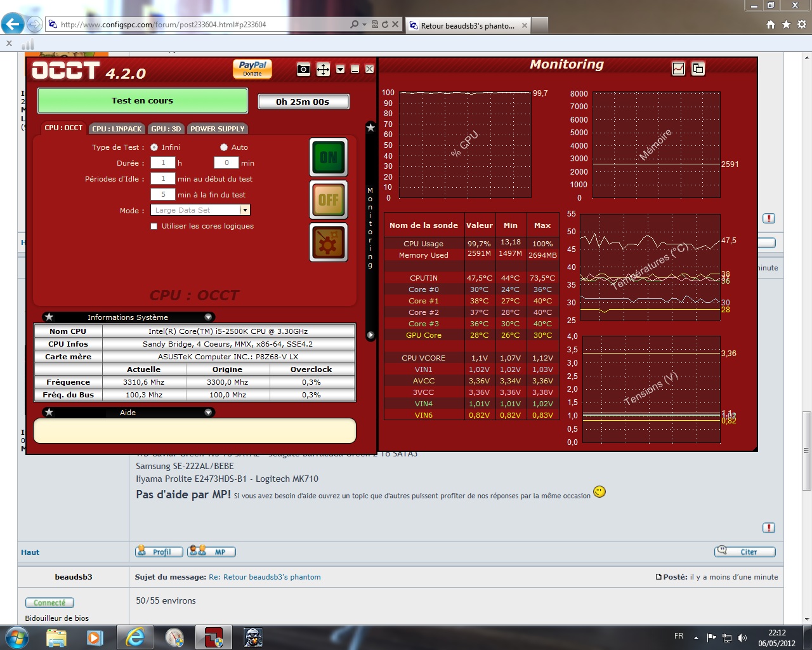Select the Auto test type radio button
The width and height of the screenshot is (812, 650).
coord(224,147)
